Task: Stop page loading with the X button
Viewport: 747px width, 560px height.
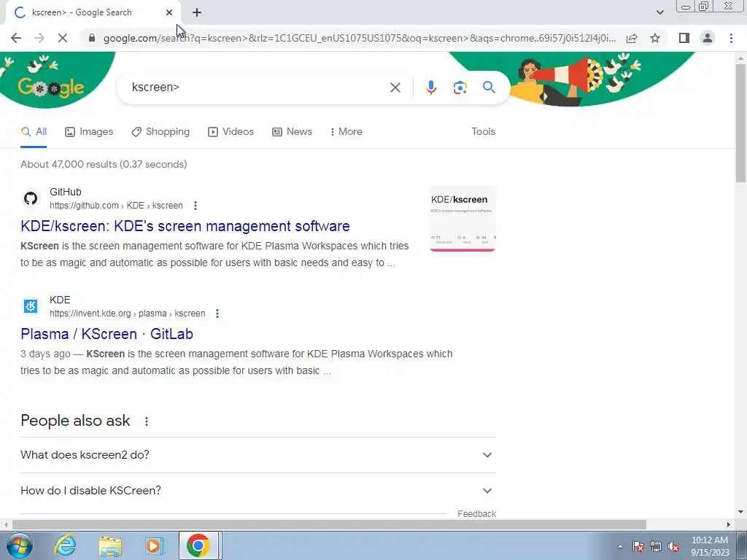Action: [x=63, y=38]
